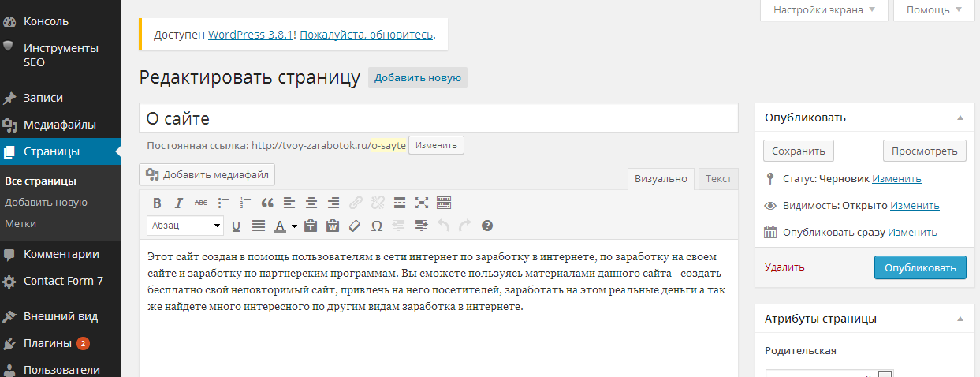
Task: Collapse the Опубликовать panel
Action: [x=960, y=118]
